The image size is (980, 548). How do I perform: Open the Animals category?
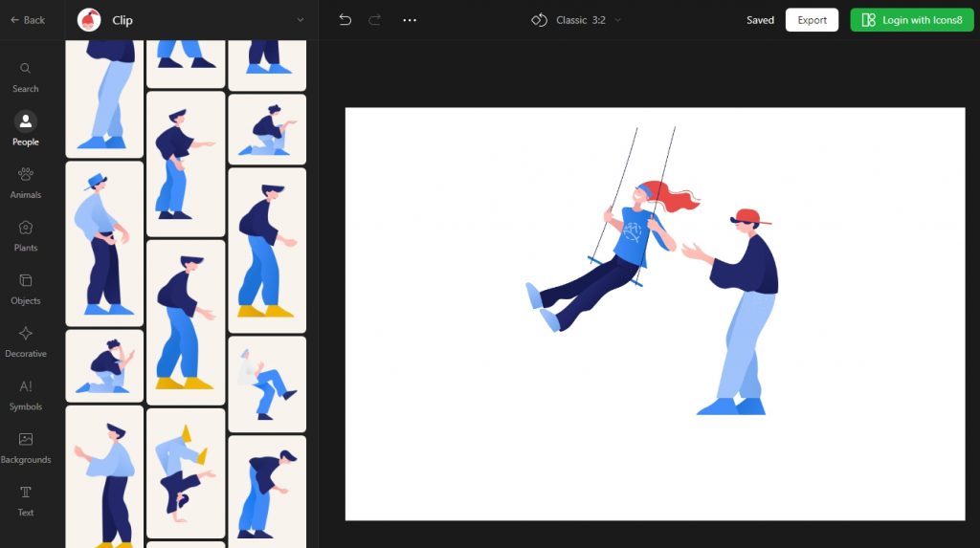point(26,182)
